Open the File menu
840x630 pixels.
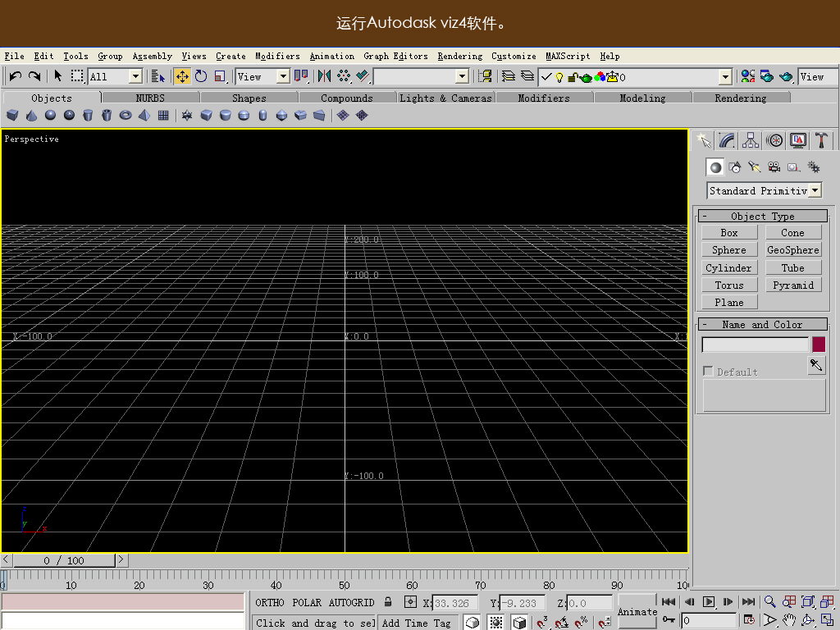[15, 56]
